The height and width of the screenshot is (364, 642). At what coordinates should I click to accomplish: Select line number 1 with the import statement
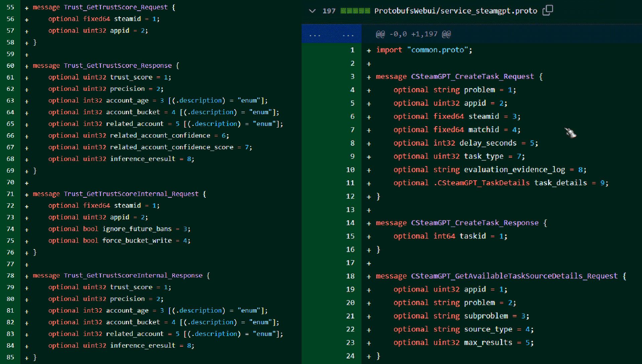click(352, 50)
